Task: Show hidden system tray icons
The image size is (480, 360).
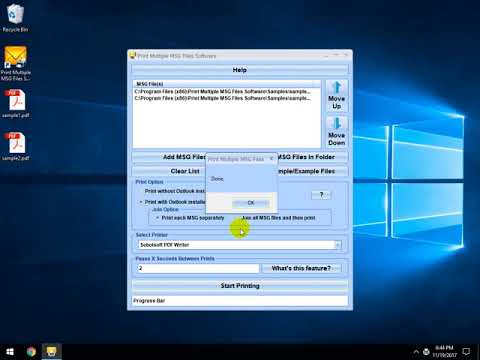Action: pos(416,352)
